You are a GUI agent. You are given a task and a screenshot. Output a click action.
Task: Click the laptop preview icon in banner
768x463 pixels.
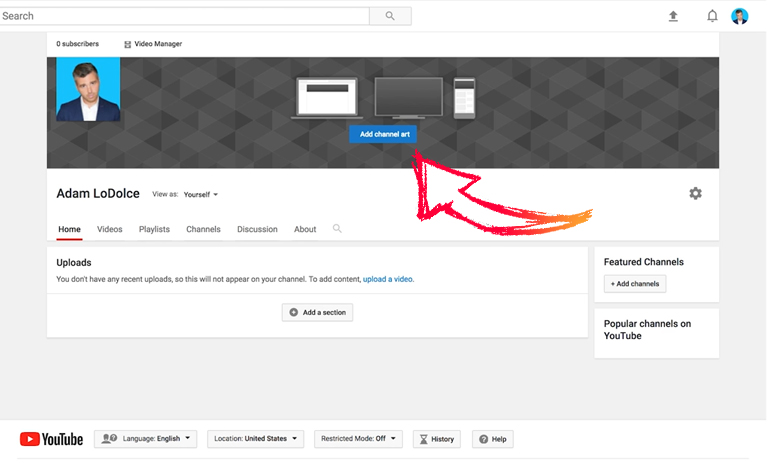[327, 98]
